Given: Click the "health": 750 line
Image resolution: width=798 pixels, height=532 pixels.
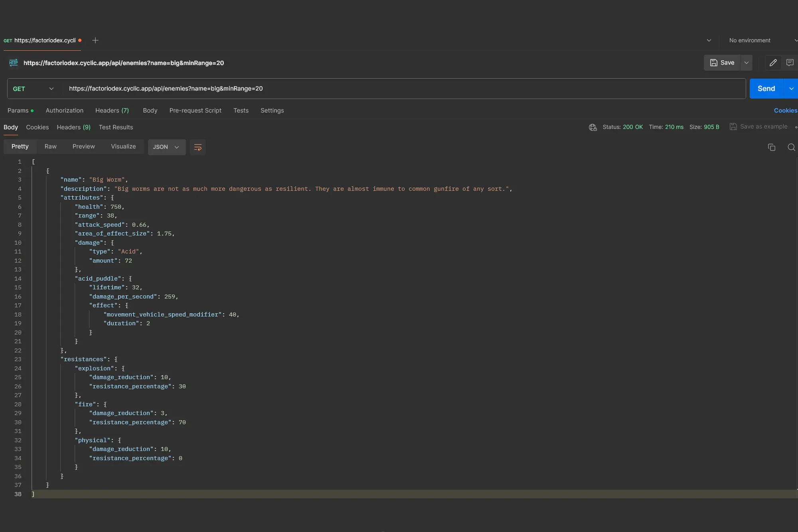Looking at the screenshot, I should 99,207.
